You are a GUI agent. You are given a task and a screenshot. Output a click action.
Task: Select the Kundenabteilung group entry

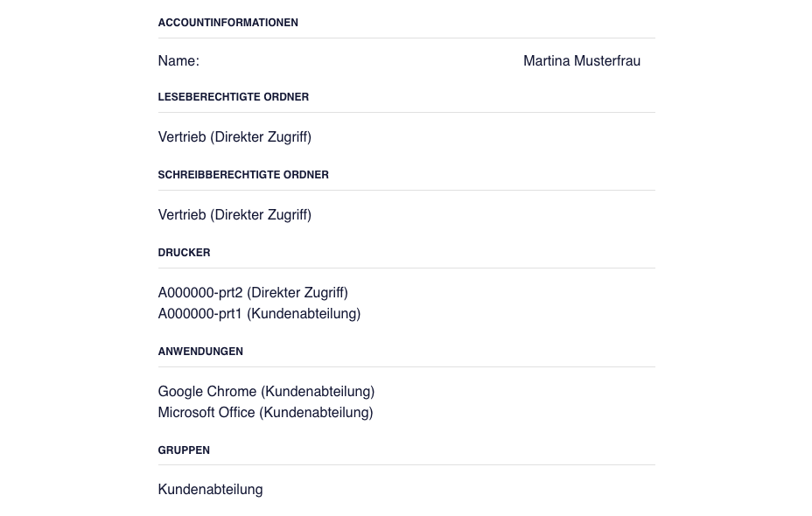click(x=210, y=490)
